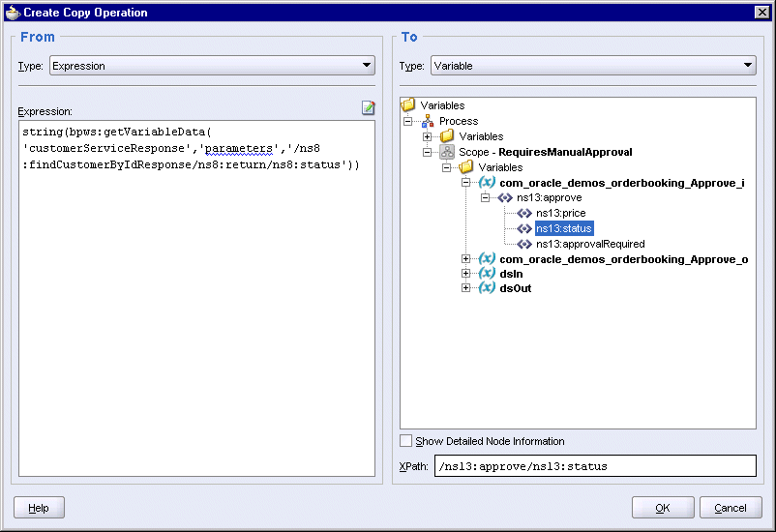Select the ns13:approve tree node
Screen dimensions: 776x532
pos(550,198)
